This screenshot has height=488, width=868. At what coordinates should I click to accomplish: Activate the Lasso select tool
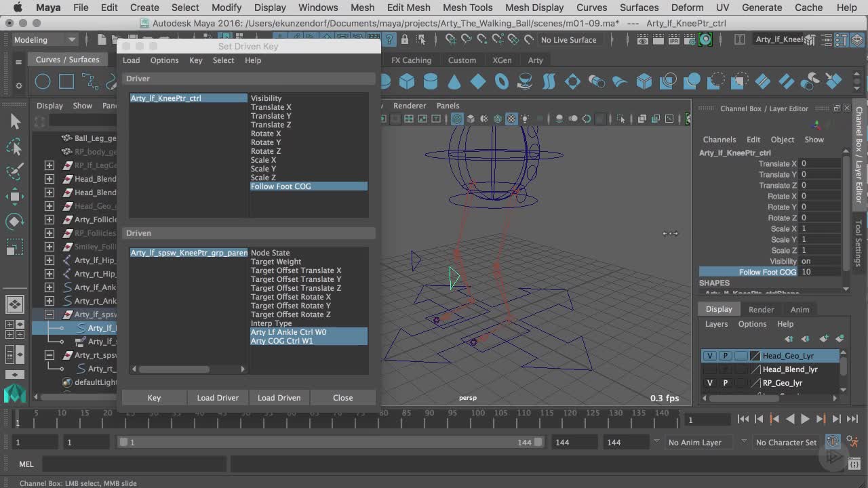click(x=15, y=147)
